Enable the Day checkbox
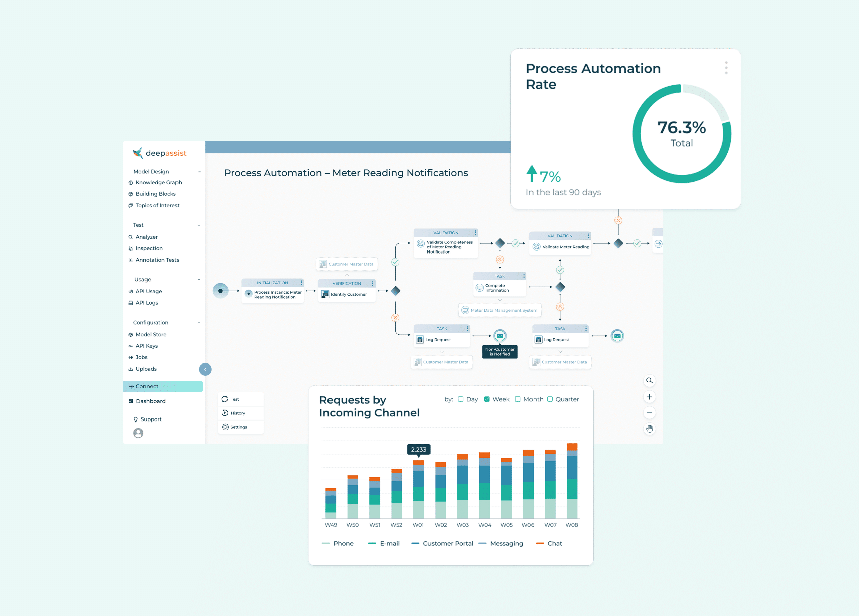Screen dimensions: 859x616 coord(461,399)
